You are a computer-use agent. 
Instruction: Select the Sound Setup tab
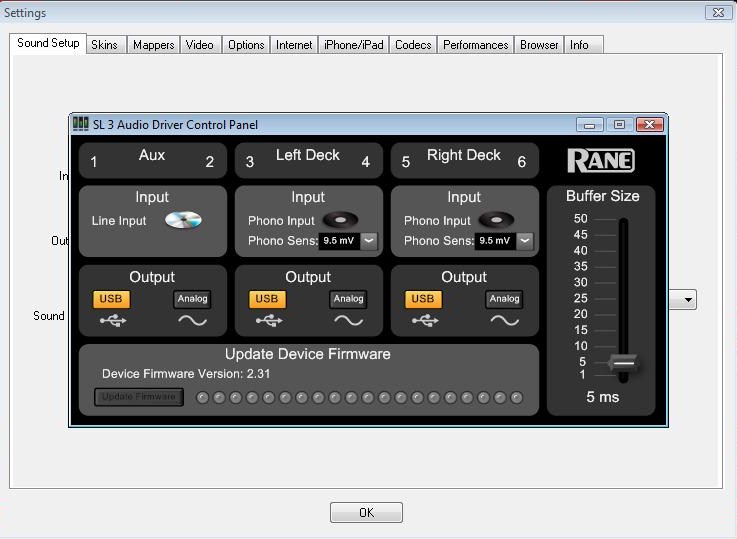(x=48, y=43)
